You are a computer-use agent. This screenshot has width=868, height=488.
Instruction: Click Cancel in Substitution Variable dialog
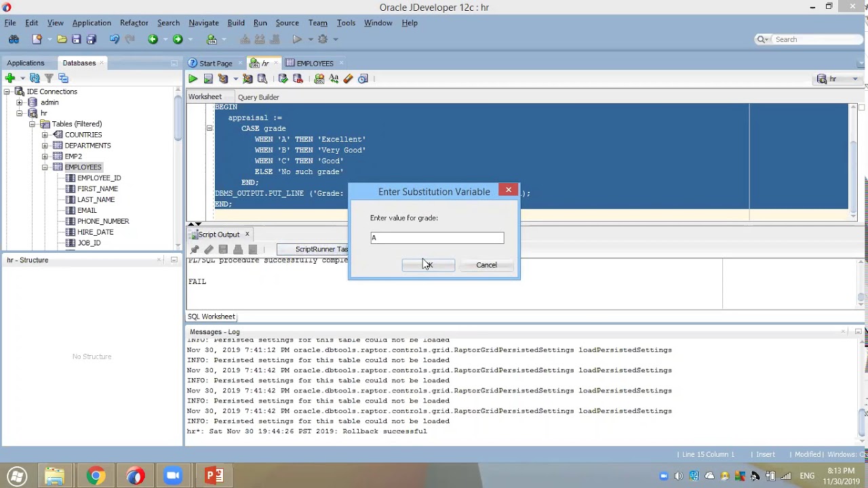point(486,265)
